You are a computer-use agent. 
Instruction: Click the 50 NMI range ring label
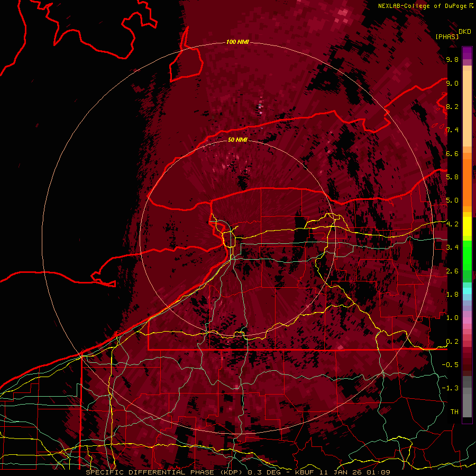(237, 140)
